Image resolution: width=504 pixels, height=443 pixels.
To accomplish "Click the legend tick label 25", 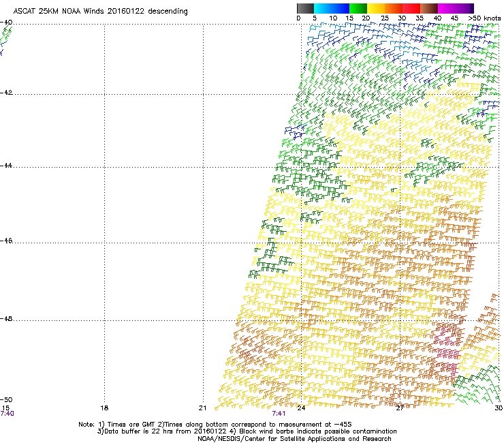I will point(385,18).
